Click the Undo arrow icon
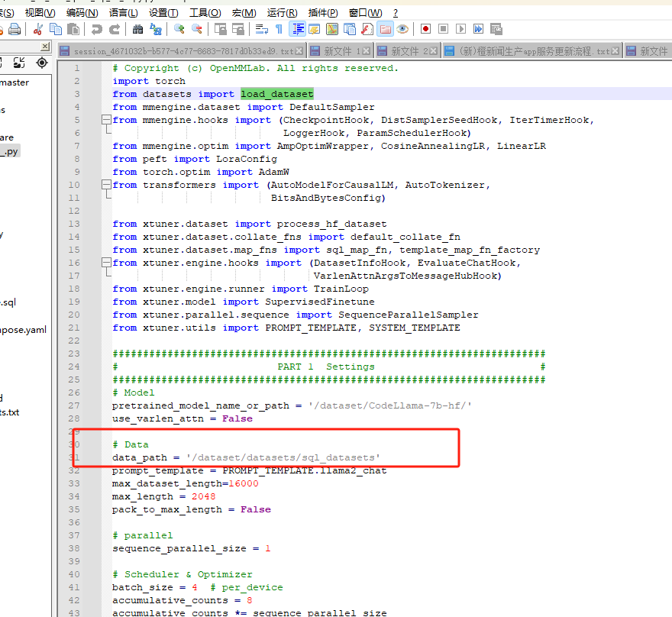 [x=96, y=29]
